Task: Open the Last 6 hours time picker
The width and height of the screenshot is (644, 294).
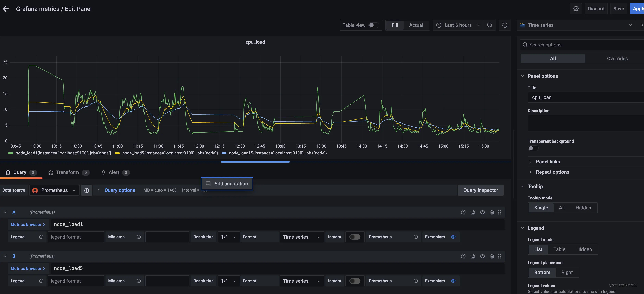Action: coord(458,25)
